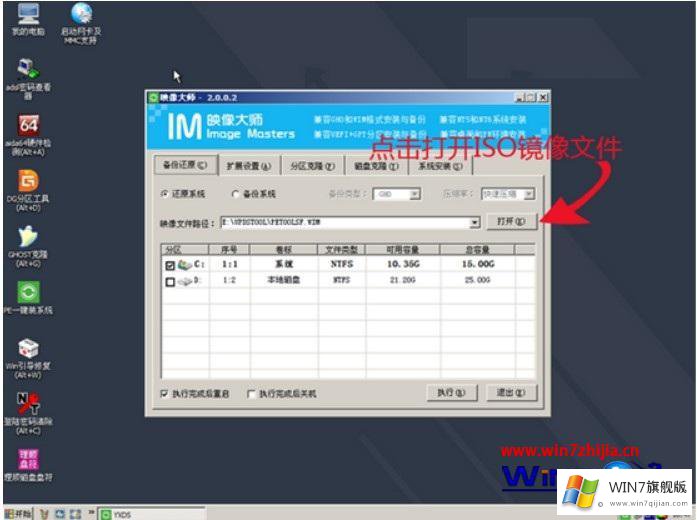Click the Execute button

[452, 393]
